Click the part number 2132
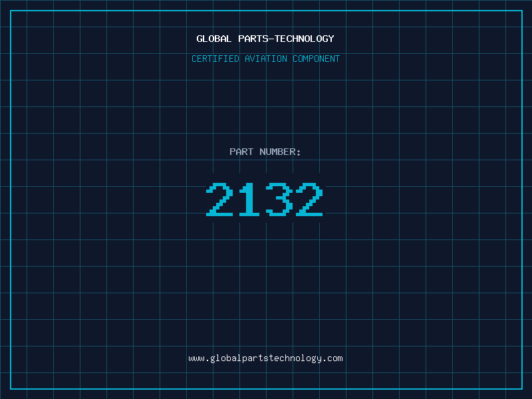Screen dimensions: 532x399 tap(264, 199)
